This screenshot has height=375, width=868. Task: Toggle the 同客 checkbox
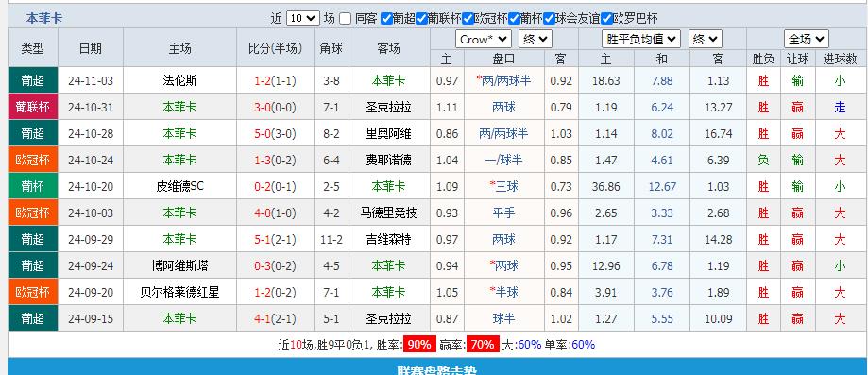346,18
